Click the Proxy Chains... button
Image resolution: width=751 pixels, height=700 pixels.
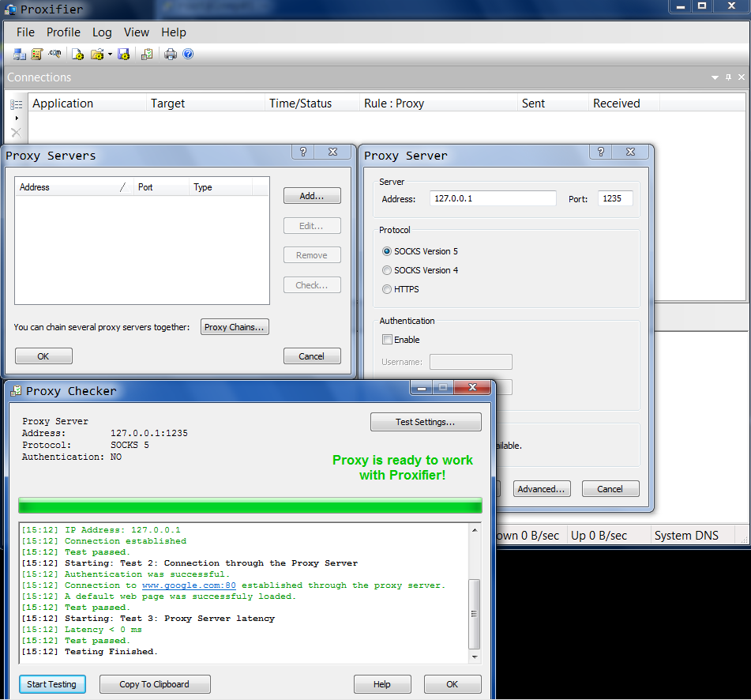click(235, 327)
